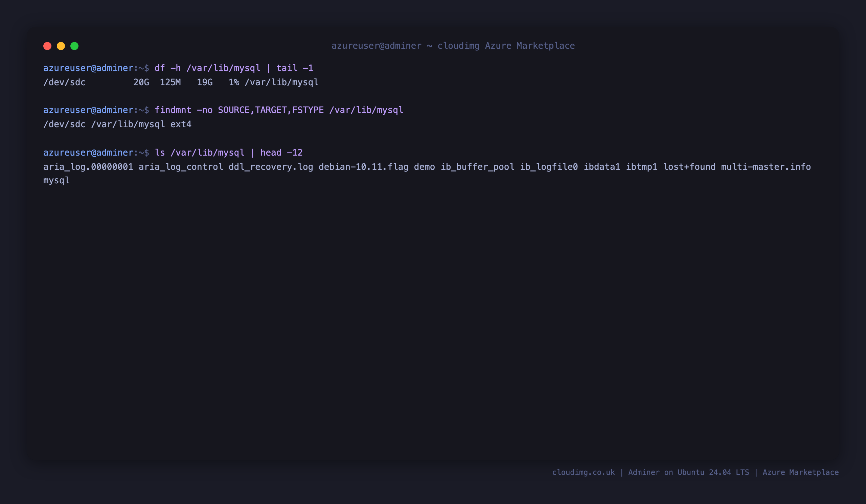Viewport: 866px width, 504px height.
Task: Click the '1%' usage value
Action: tap(234, 83)
